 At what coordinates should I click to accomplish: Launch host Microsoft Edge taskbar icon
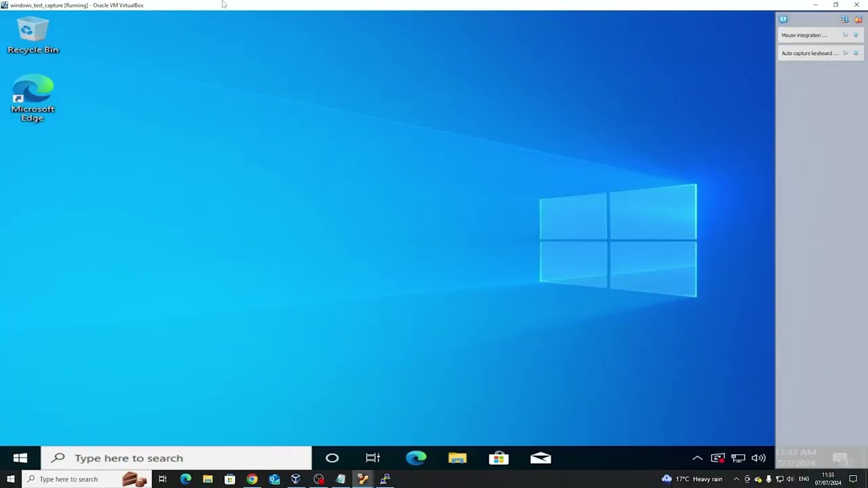click(x=185, y=479)
